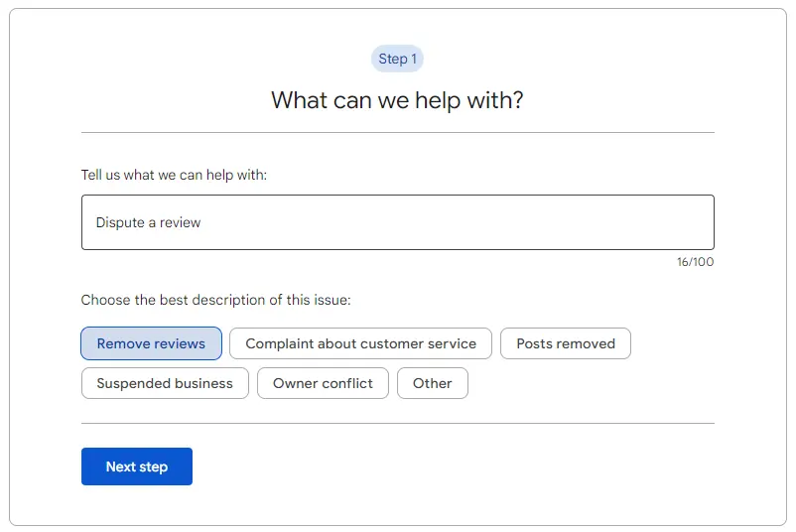796x532 pixels.
Task: Click the 'Choose the best description' label
Action: tap(215, 300)
